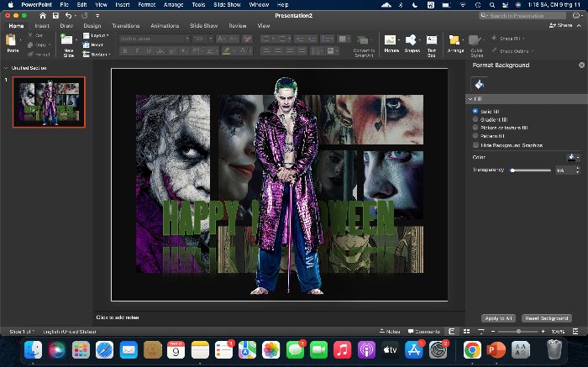Image resolution: width=588 pixels, height=367 pixels.
Task: Open the Format menu in menu bar
Action: pyautogui.click(x=147, y=5)
